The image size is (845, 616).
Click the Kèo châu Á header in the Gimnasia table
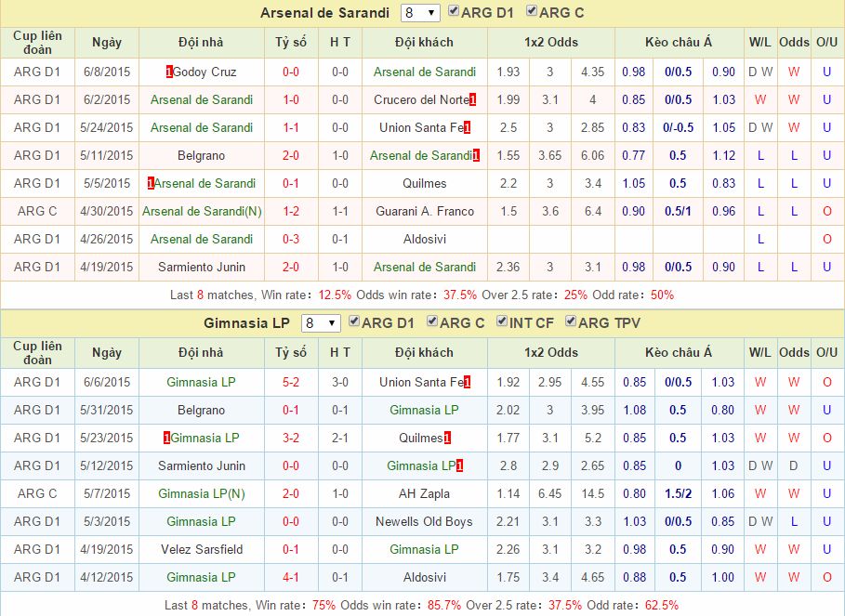tap(679, 353)
